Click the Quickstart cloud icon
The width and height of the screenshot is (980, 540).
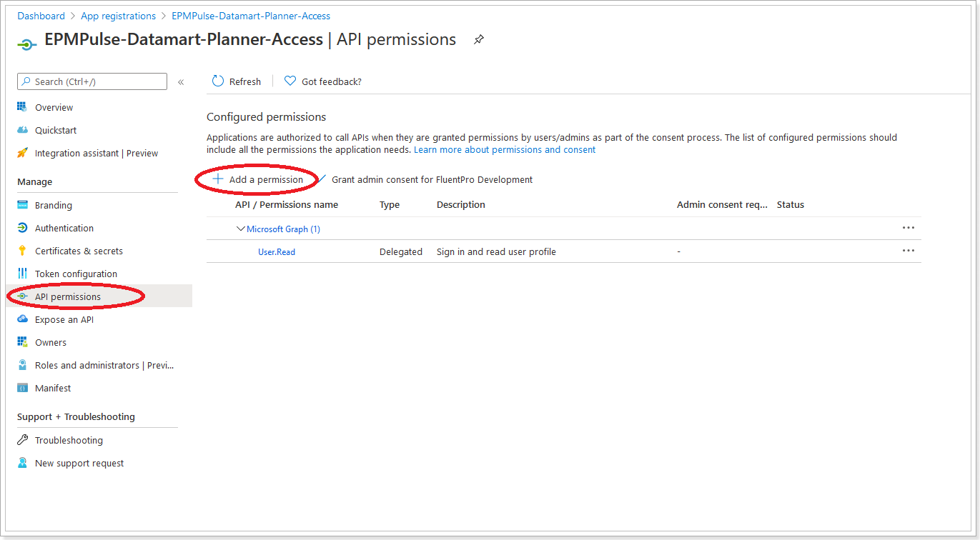point(22,130)
